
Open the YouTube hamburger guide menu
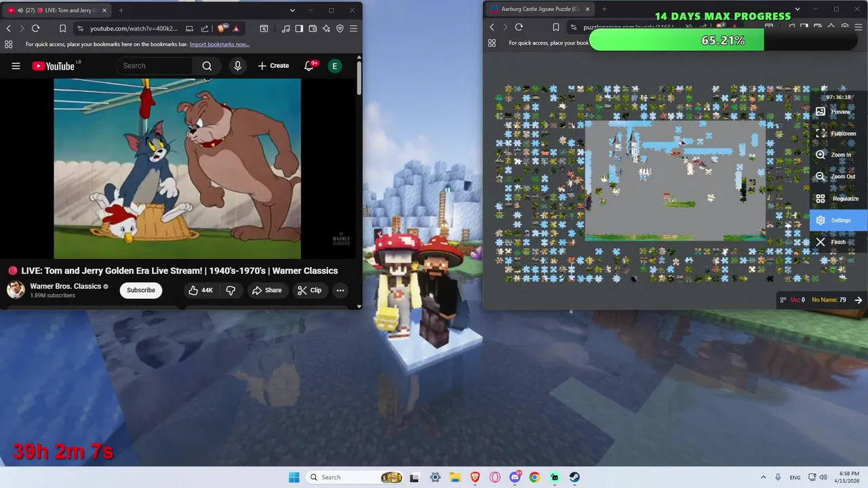click(x=16, y=66)
